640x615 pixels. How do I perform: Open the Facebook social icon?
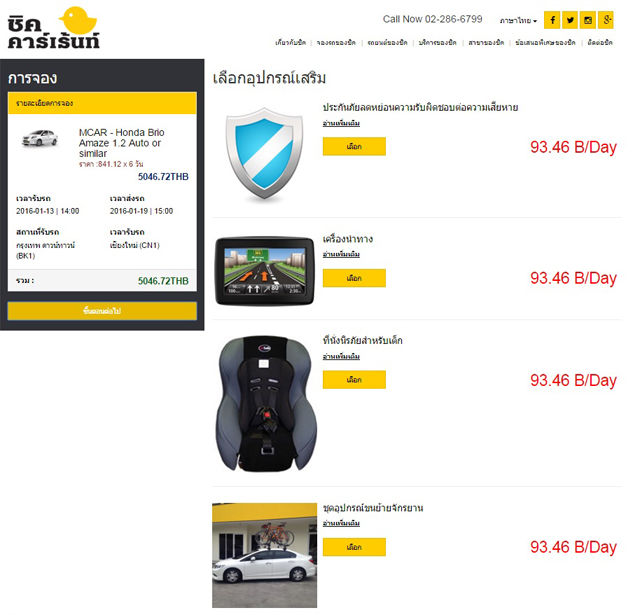[552, 20]
